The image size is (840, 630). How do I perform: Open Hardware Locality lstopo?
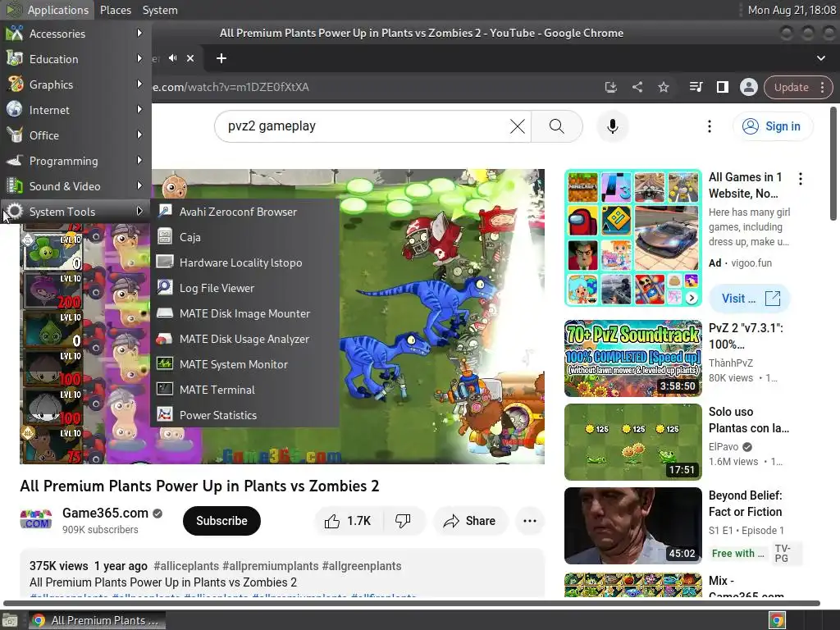click(x=244, y=262)
